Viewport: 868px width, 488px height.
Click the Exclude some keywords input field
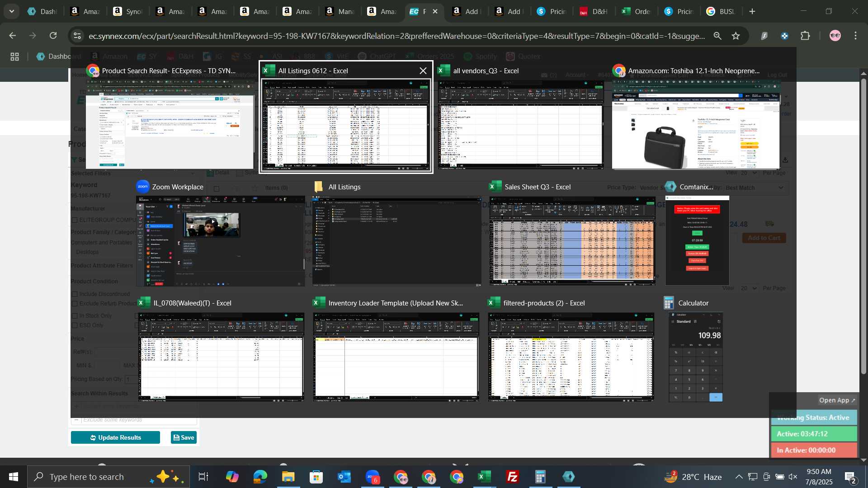click(139, 420)
